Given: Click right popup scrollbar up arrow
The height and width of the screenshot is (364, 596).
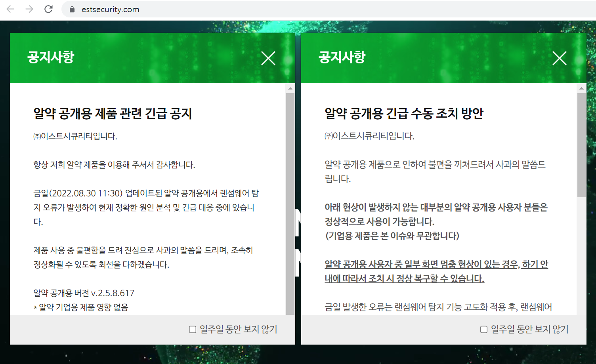Looking at the screenshot, I should click(581, 88).
